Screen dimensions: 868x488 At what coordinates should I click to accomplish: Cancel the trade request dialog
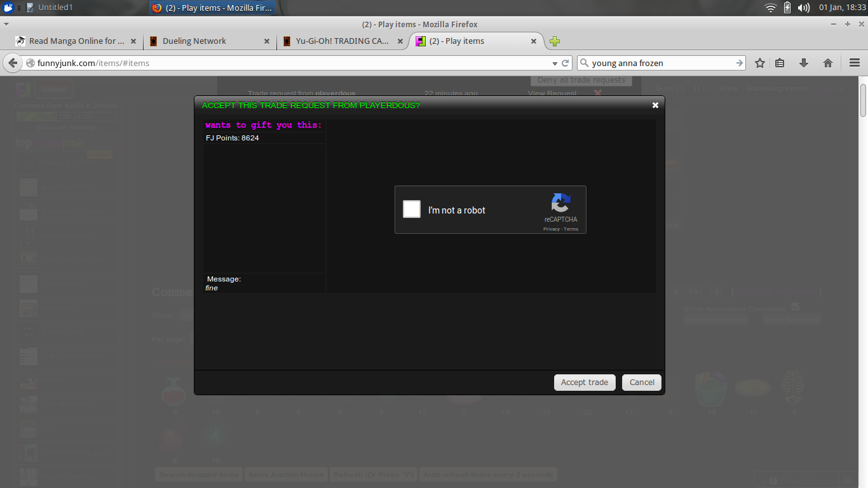click(642, 383)
